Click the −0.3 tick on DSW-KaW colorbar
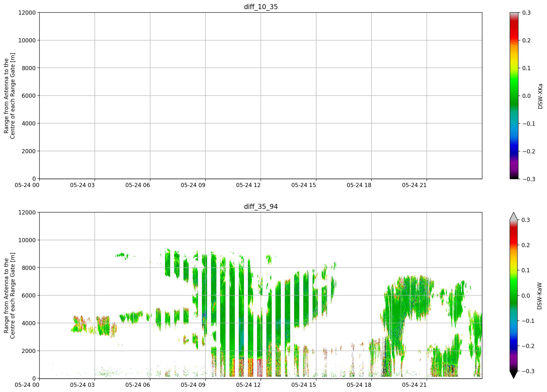 528,371
